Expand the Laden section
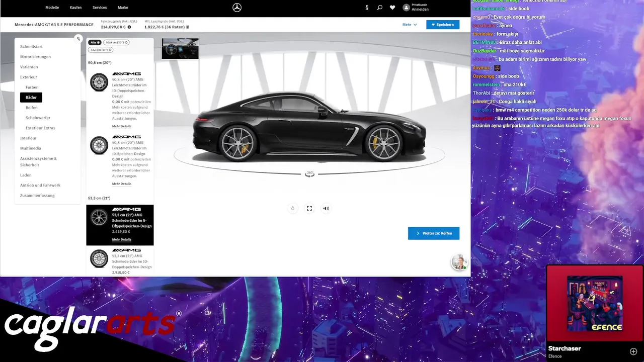 point(26,175)
